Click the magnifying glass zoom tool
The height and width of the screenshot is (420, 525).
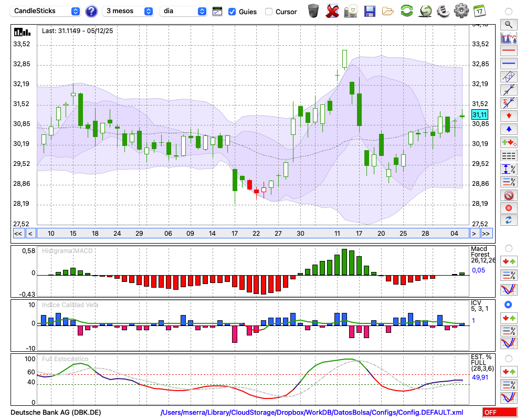click(508, 24)
